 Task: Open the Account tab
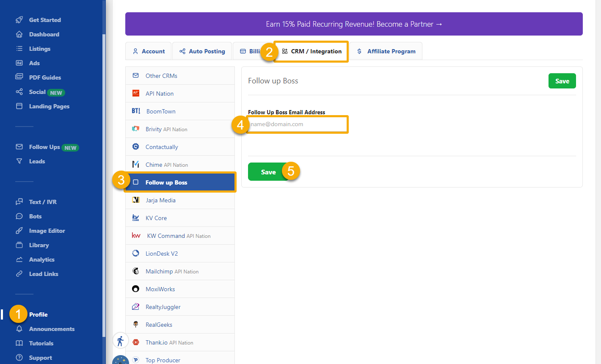pos(149,51)
